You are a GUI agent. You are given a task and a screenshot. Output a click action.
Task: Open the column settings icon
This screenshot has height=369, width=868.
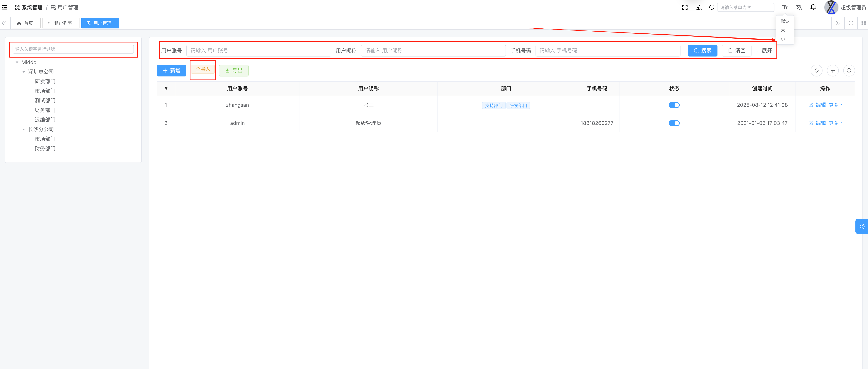pyautogui.click(x=833, y=71)
